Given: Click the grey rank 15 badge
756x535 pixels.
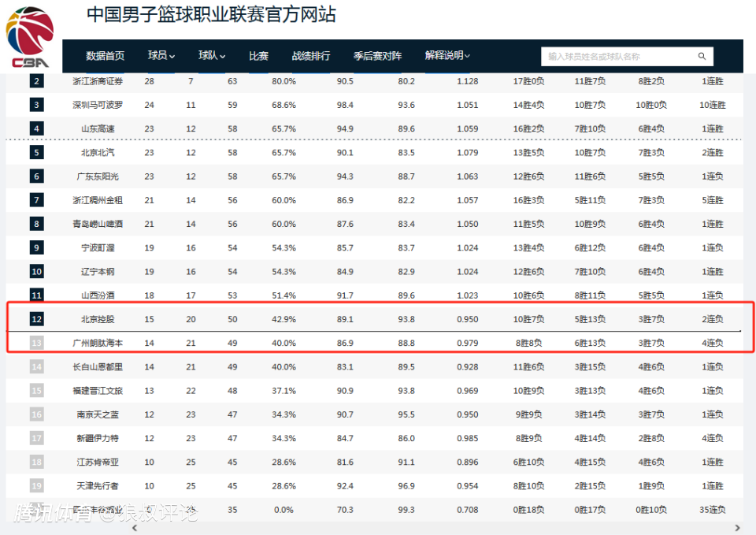Looking at the screenshot, I should point(37,391).
